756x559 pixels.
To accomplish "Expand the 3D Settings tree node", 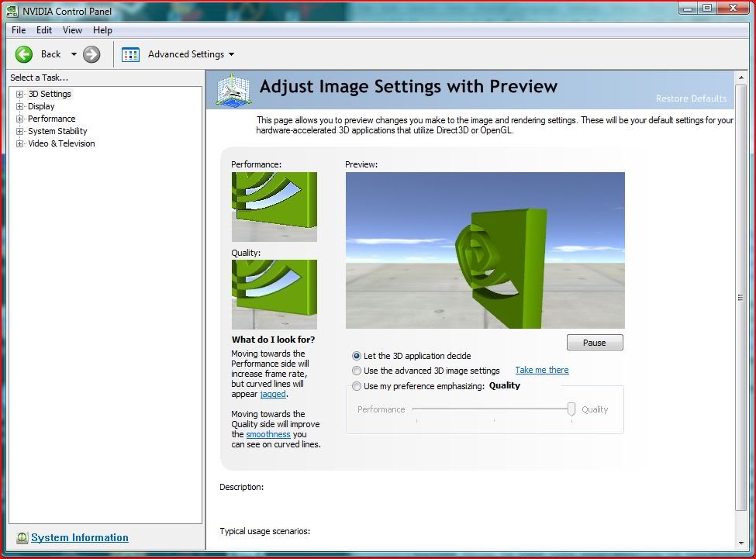I will tap(19, 94).
